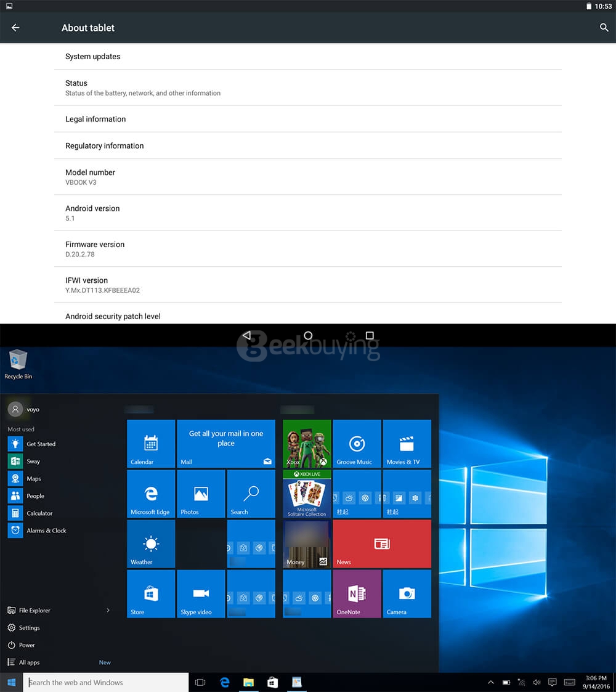Open Settings in Start menu
616x692 pixels.
(x=24, y=627)
